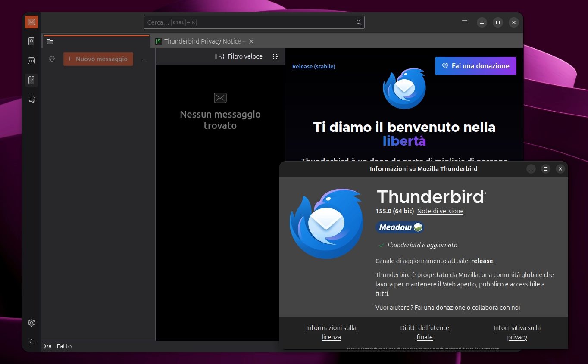The height and width of the screenshot is (364, 588).
Task: Open the collabora con noi link
Action: (496, 308)
